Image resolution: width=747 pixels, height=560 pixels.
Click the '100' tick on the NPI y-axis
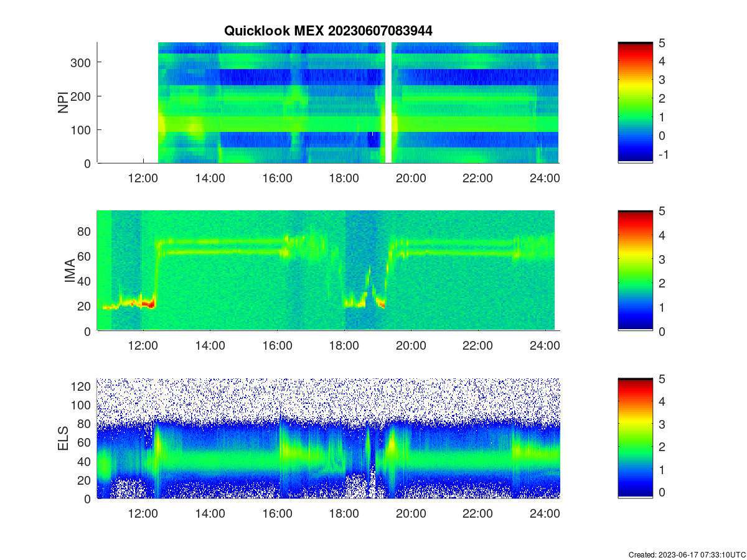tap(82, 129)
